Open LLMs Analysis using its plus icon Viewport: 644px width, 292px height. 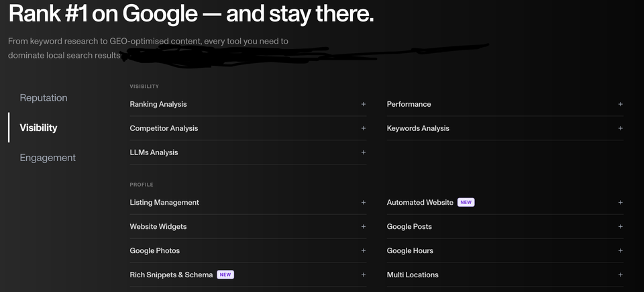[363, 152]
